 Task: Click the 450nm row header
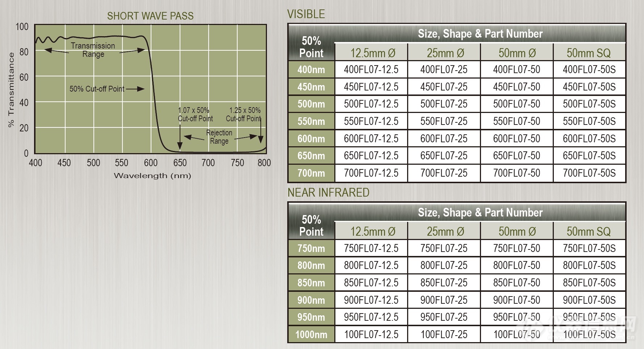[311, 87]
